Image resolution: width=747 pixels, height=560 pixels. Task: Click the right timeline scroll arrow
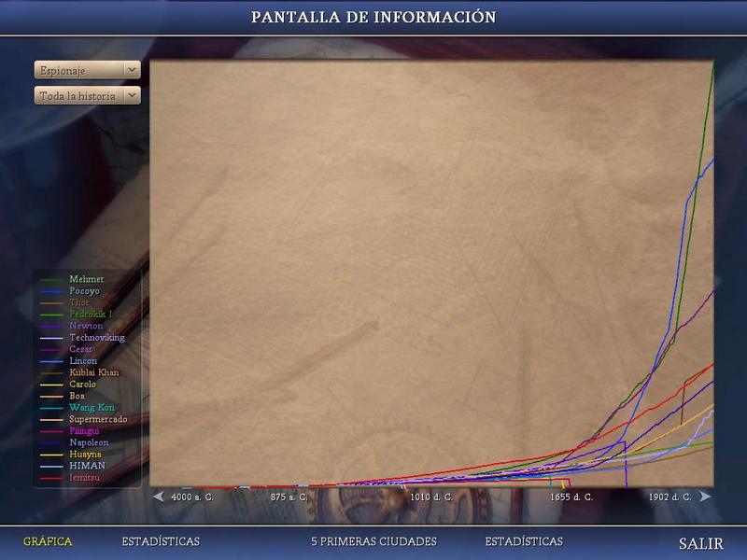point(705,497)
